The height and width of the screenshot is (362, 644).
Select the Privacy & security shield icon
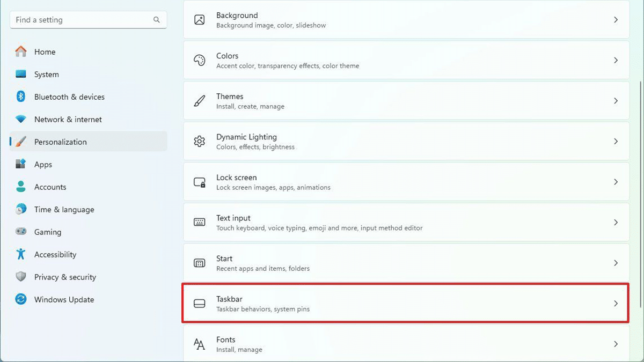[21, 277]
